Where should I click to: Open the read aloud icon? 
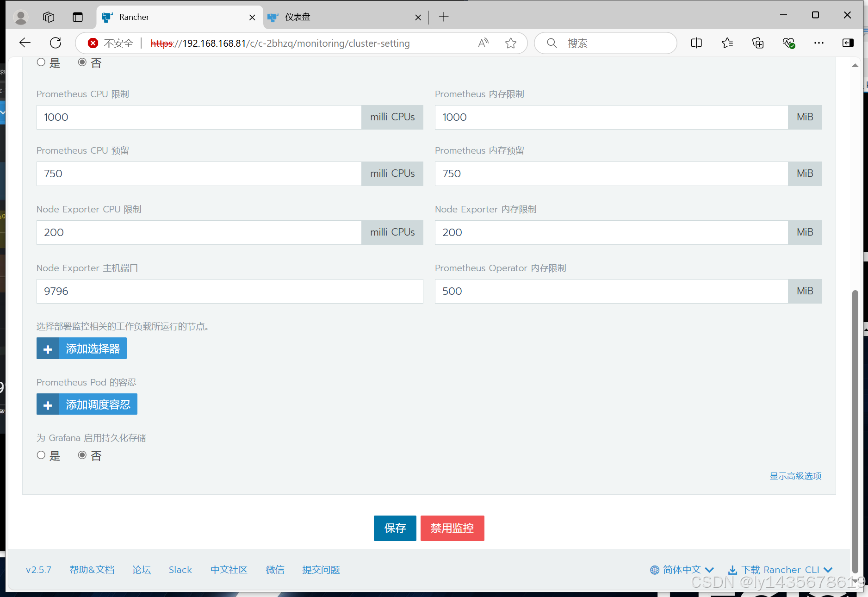pyautogui.click(x=484, y=43)
